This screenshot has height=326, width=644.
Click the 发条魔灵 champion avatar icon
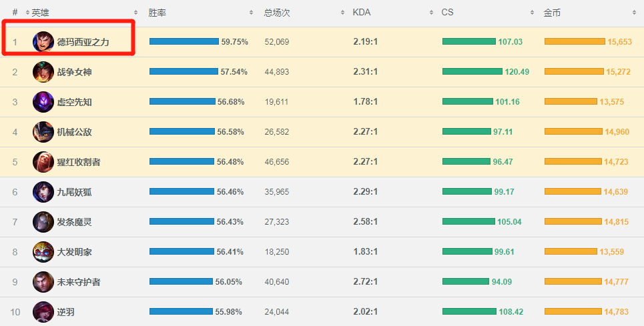pos(43,222)
